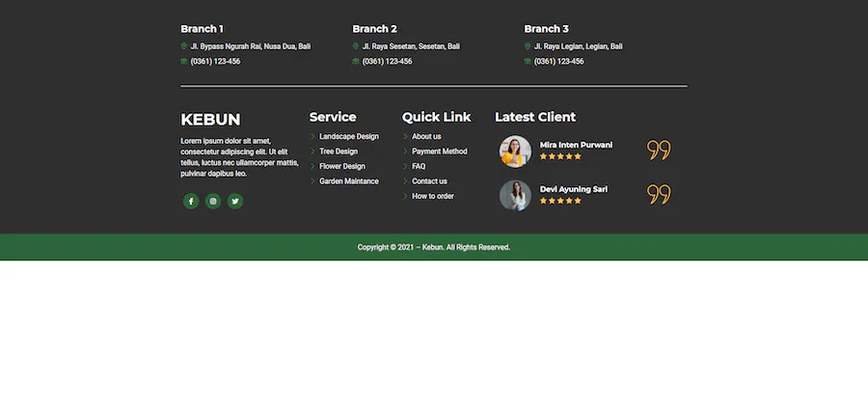Click the chevron before How to order

pyautogui.click(x=405, y=197)
